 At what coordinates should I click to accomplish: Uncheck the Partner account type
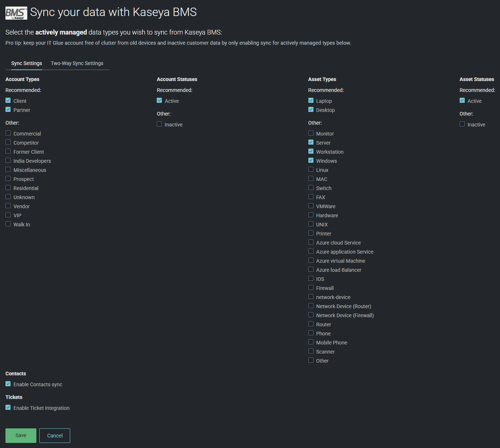8,109
